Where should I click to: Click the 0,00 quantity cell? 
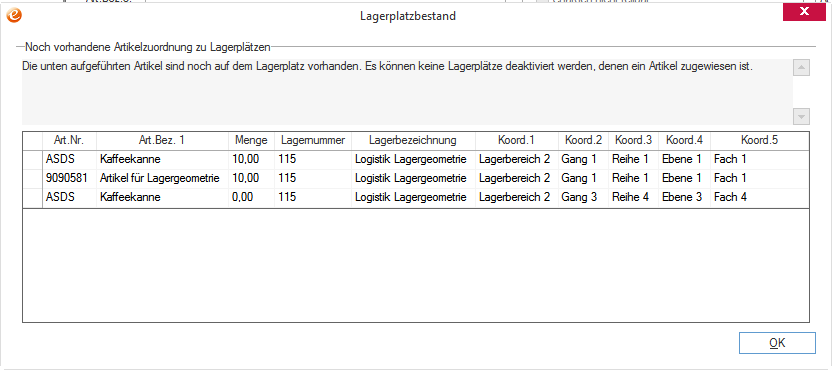(x=252, y=198)
